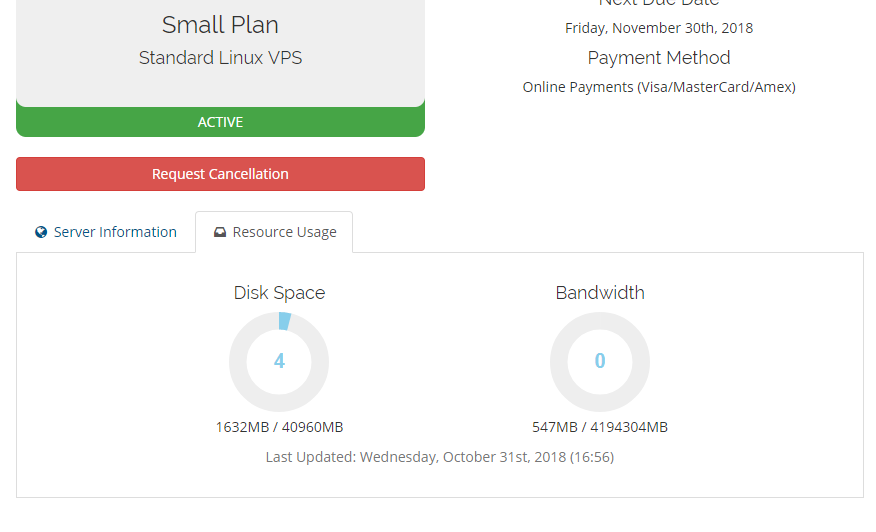Click the Next Due Date heading
Image resolution: width=876 pixels, height=532 pixels.
(x=659, y=4)
